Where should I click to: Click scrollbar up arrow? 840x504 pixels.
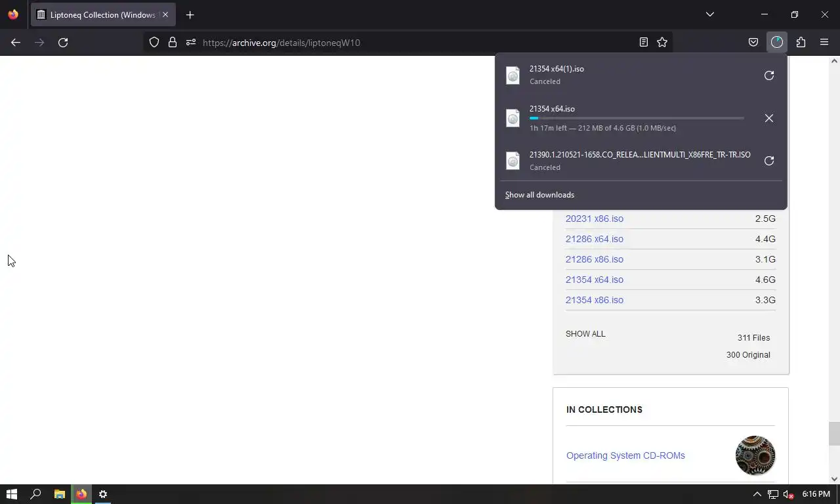pyautogui.click(x=834, y=61)
